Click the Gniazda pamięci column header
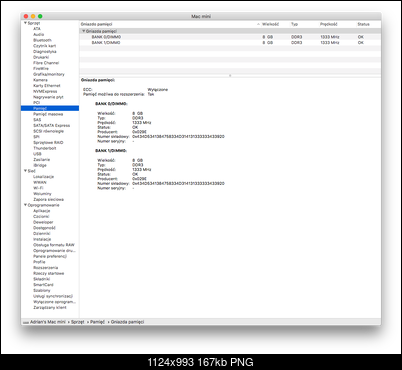 (97, 24)
